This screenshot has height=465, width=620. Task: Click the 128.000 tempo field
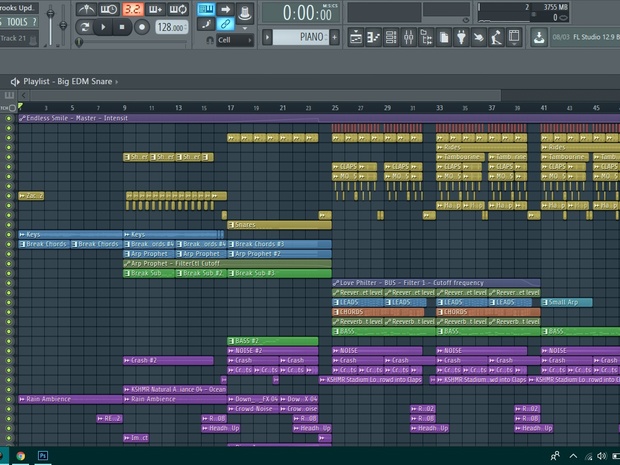coord(171,27)
